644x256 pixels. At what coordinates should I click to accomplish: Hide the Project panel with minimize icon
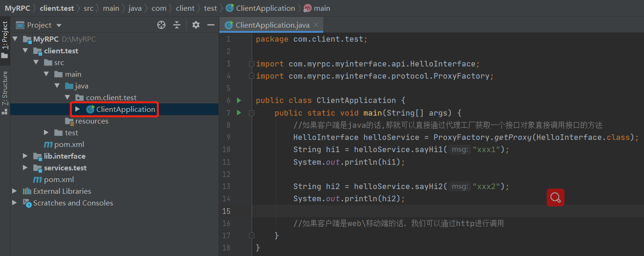coord(211,25)
